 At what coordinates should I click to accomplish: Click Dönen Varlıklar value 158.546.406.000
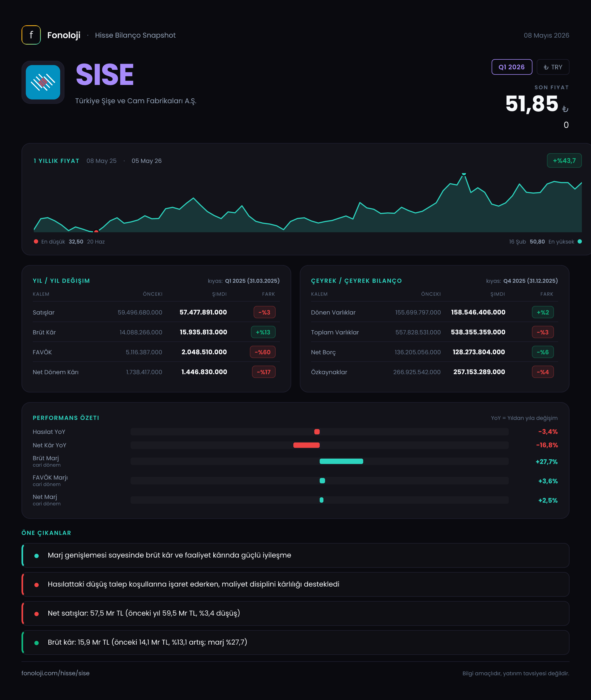478,312
